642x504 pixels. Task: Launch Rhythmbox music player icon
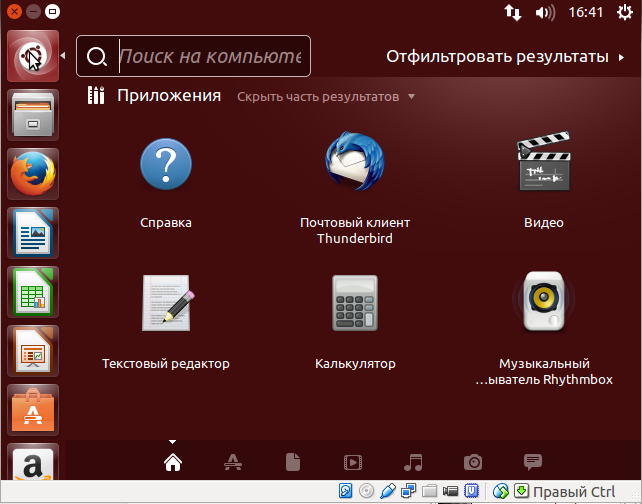(x=544, y=301)
